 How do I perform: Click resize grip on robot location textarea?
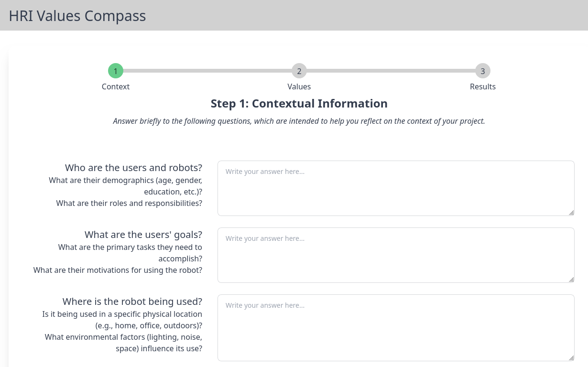coord(571,358)
